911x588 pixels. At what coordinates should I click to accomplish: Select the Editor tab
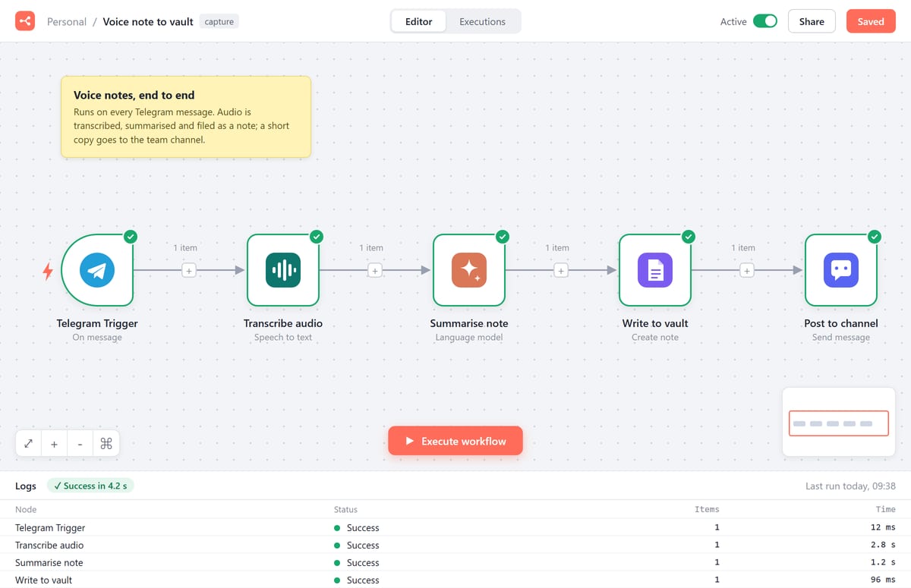point(419,21)
